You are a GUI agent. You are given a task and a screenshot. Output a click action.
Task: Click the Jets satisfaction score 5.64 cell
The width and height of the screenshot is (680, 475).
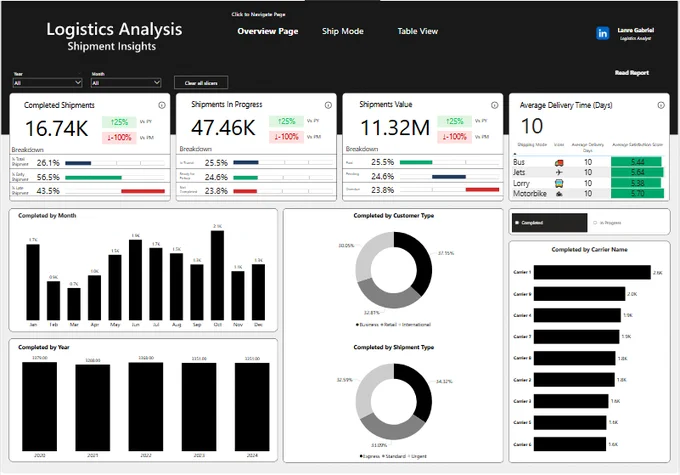coord(637,172)
